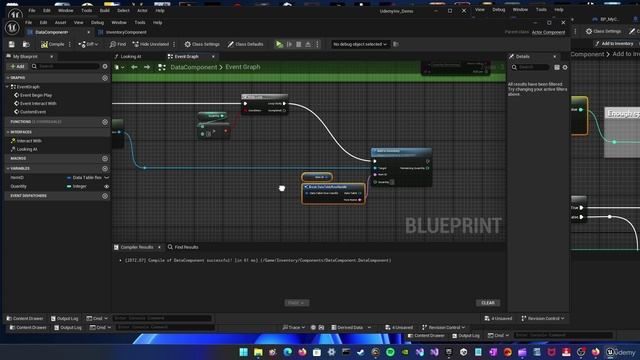Screen dimensions: 640x360
Task: Add a new variable with plus icon
Action: click(105, 168)
